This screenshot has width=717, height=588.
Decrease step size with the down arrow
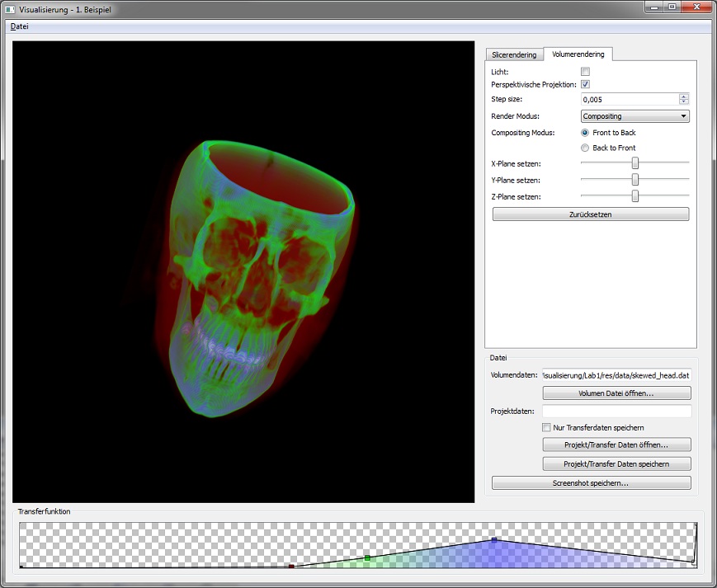click(x=683, y=102)
